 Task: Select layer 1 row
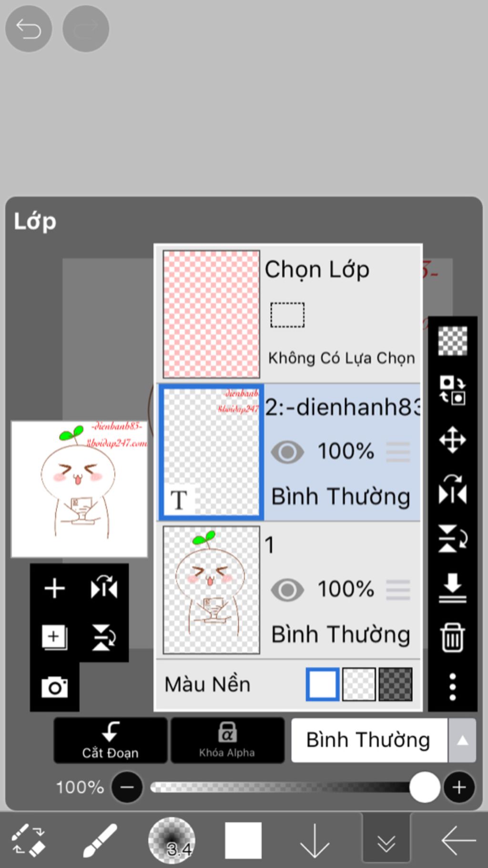coord(288,590)
